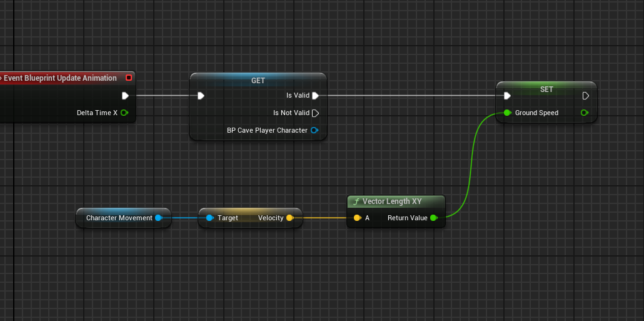
Task: Click the SET node execution output pin
Action: 586,96
